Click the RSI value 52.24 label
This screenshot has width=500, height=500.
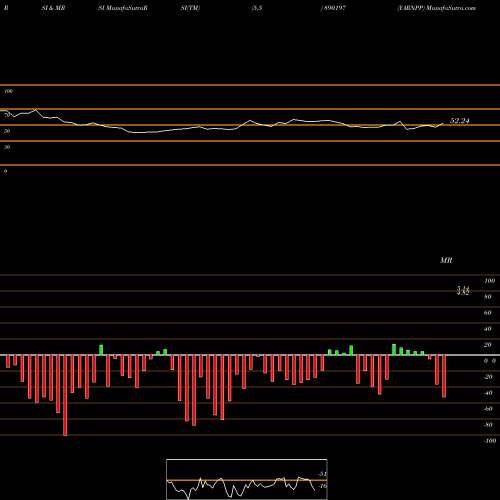tap(459, 121)
